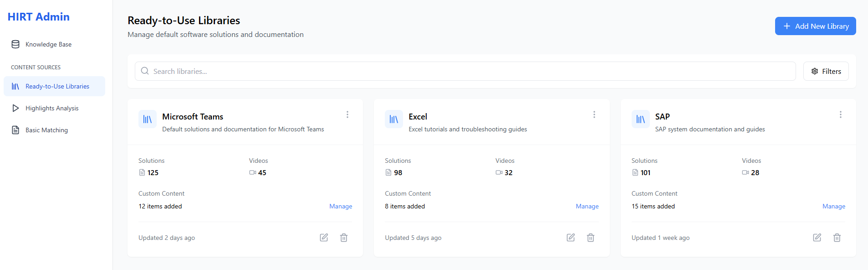Click the trash icon on Excel card
Screen dimensions: 868x270
click(x=591, y=238)
